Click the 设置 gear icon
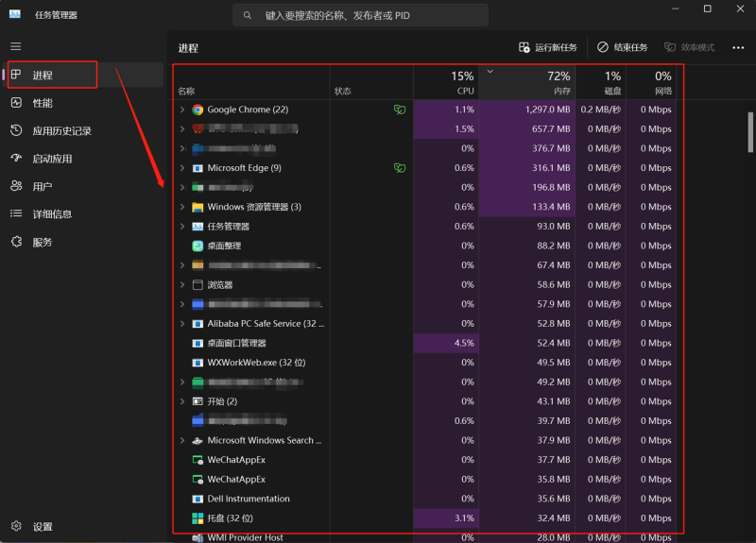The width and height of the screenshot is (756, 543). (16, 526)
